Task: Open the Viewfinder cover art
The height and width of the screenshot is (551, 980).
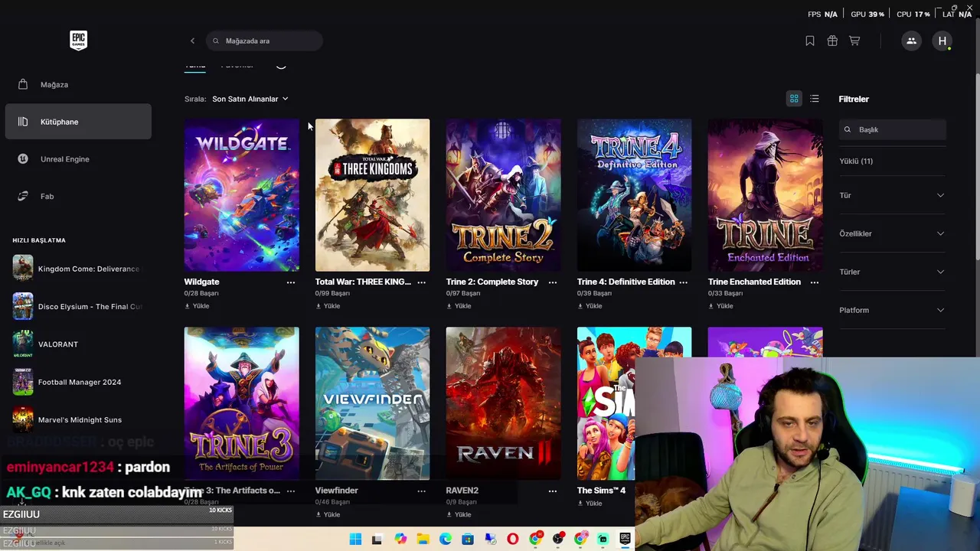Action: pos(373,403)
